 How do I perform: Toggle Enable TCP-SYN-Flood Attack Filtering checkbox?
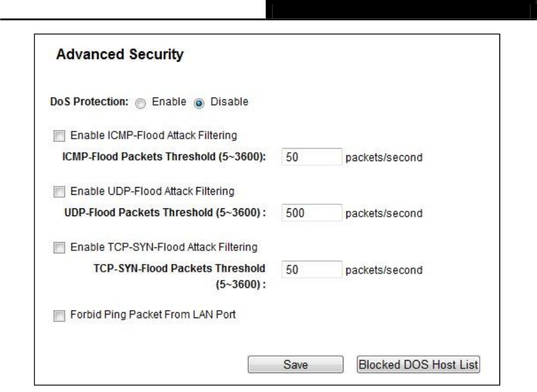[x=58, y=248]
